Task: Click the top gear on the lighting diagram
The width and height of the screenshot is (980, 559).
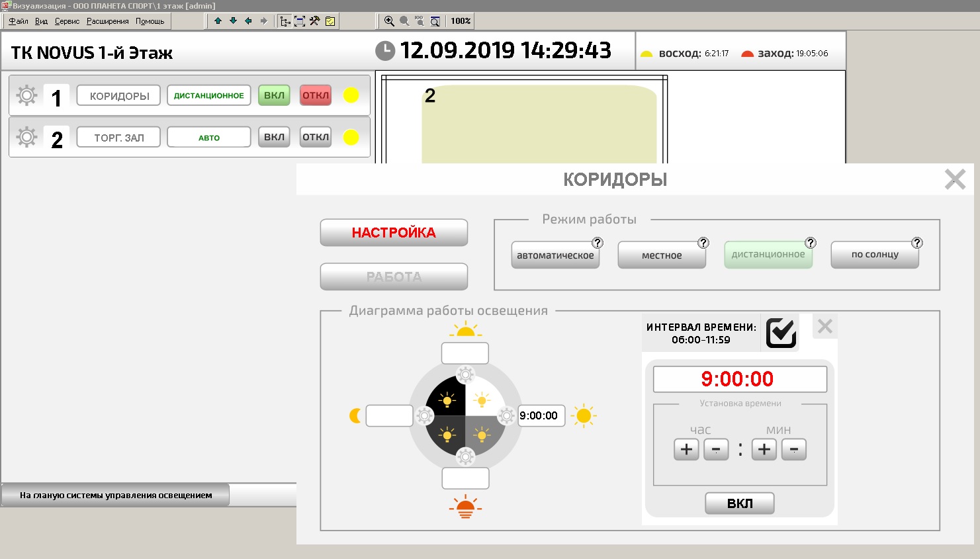Action: [x=465, y=374]
